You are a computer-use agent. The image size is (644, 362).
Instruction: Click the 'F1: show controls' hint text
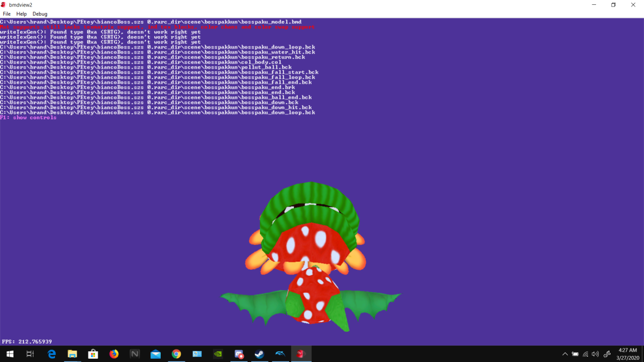point(29,118)
